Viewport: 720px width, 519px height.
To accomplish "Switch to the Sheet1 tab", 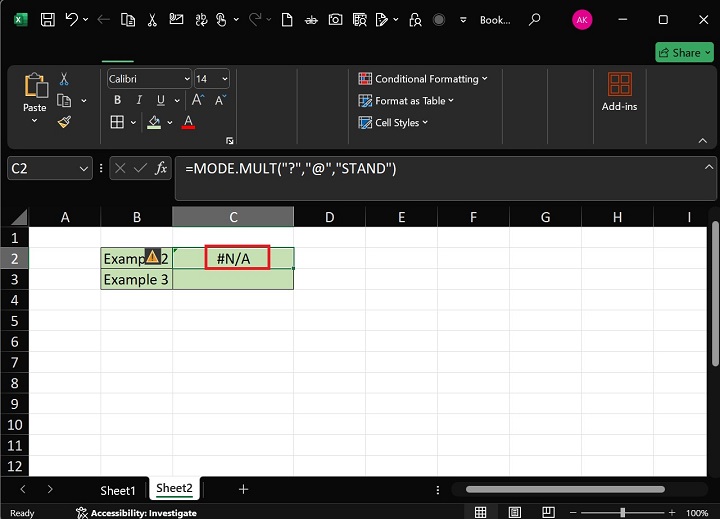I will point(118,491).
